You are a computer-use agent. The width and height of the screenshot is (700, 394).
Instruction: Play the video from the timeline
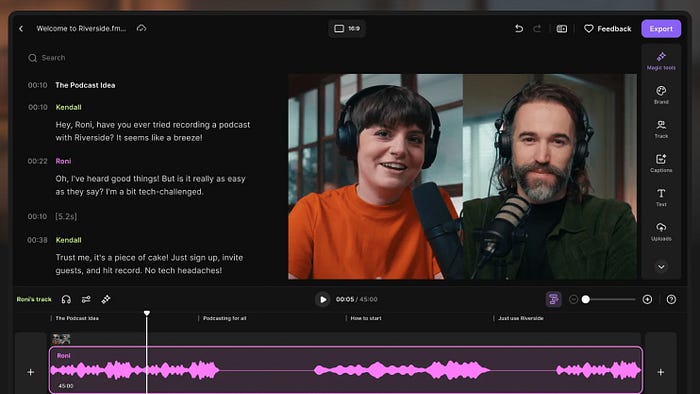point(322,299)
